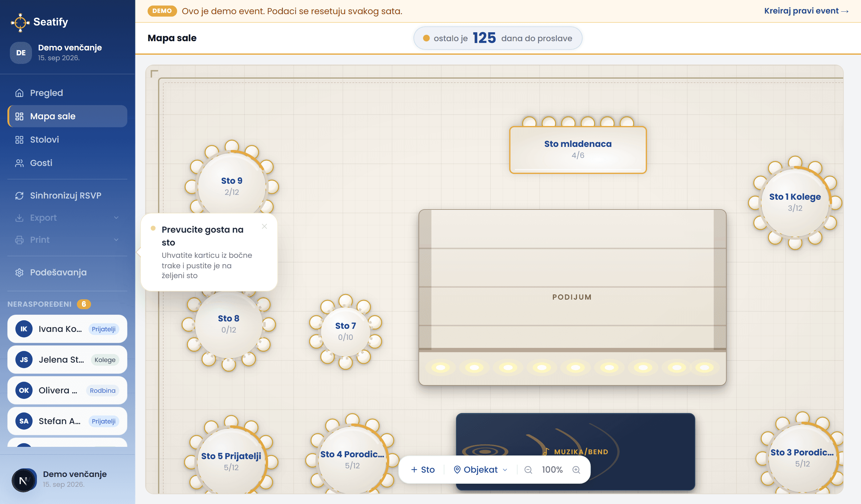Screen dimensions: 861x504
Task: Select Ivana Ko... guest card
Action: click(67, 329)
